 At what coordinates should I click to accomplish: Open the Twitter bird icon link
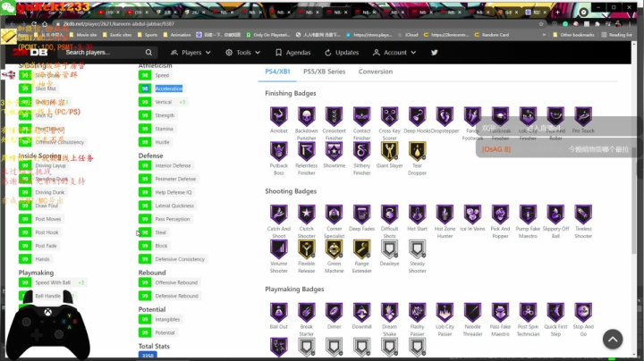click(434, 53)
